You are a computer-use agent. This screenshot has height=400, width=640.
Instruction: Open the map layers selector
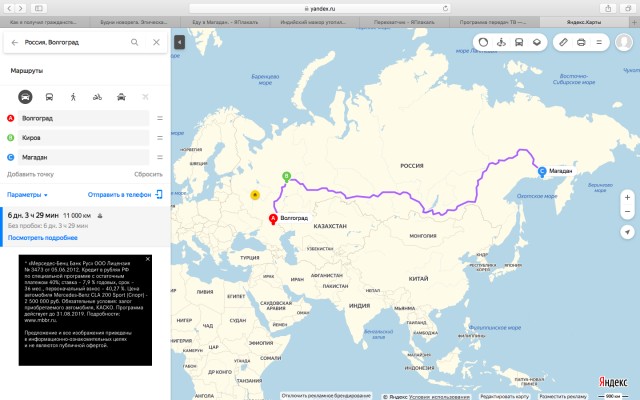pyautogui.click(x=537, y=43)
